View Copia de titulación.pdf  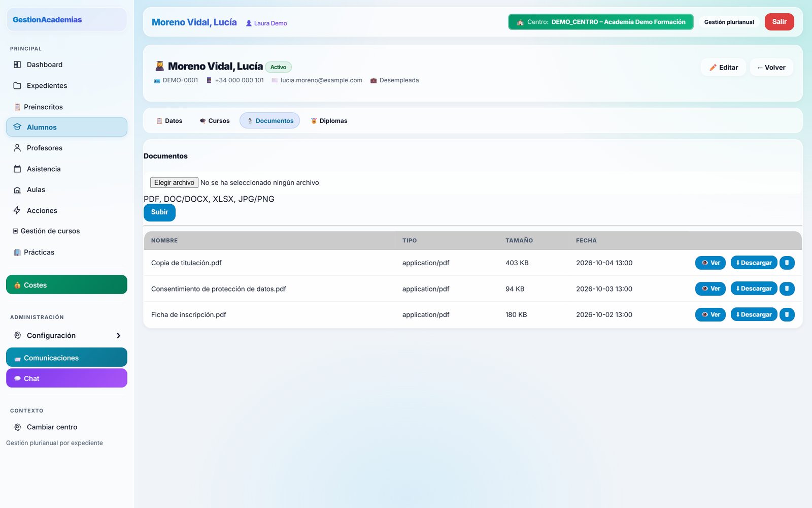click(710, 263)
